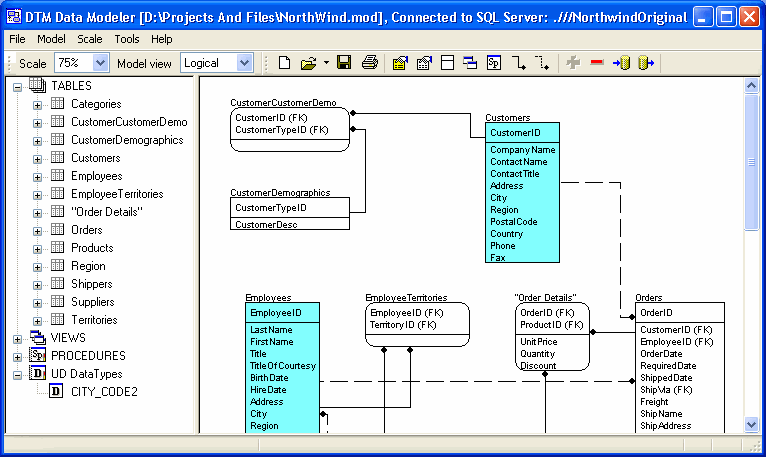Collapse the UD DataTypes tree node
The image size is (766, 457).
tap(18, 375)
